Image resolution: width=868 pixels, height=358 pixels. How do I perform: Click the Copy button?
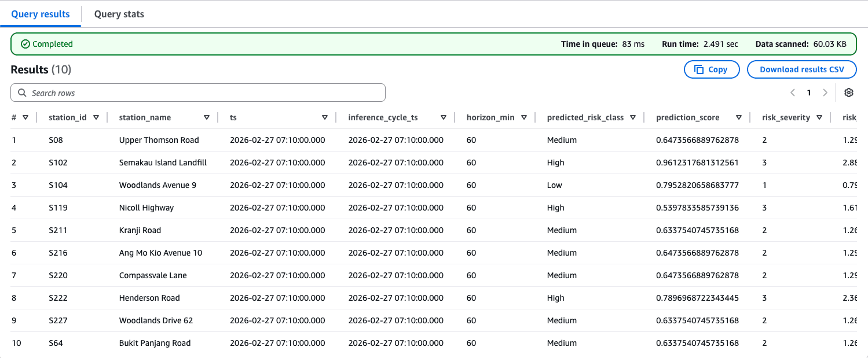tap(711, 69)
